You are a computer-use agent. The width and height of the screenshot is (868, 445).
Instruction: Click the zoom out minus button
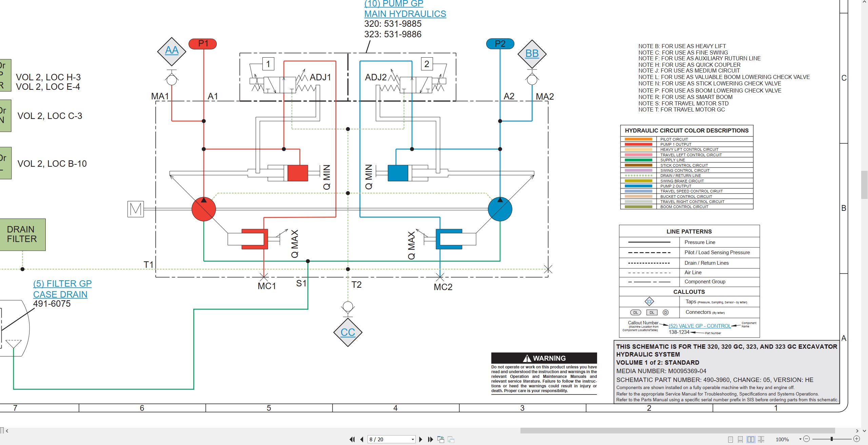(807, 439)
